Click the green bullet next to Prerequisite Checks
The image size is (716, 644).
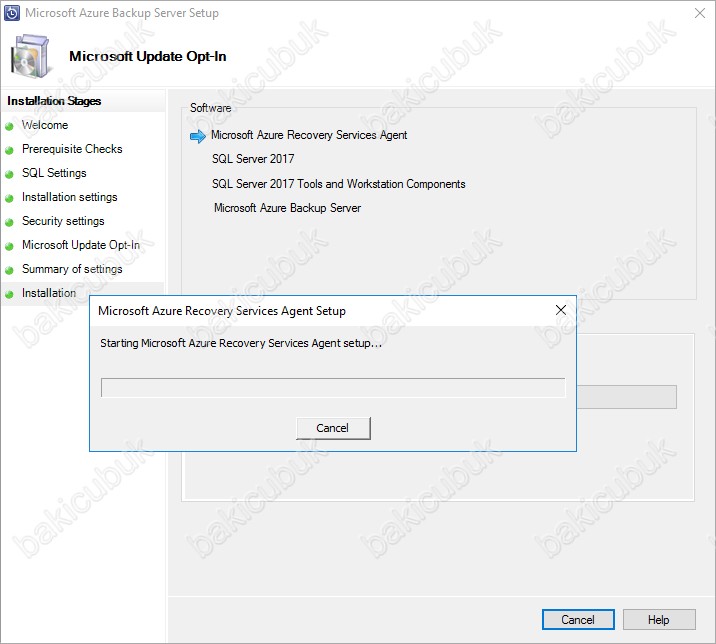(x=9, y=150)
